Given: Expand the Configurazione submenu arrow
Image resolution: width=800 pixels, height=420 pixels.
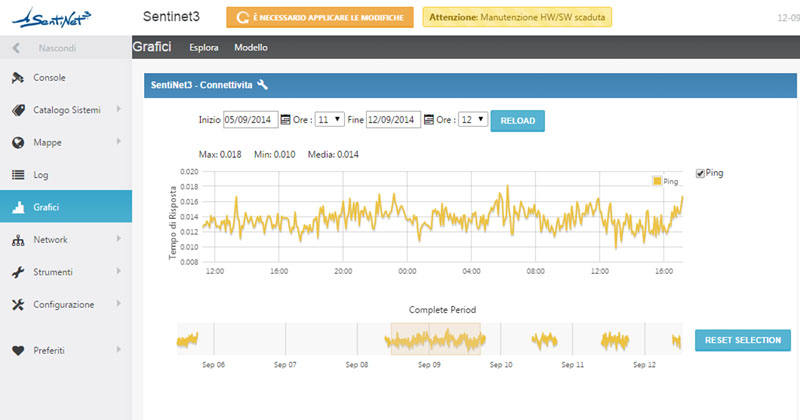Looking at the screenshot, I should pos(118,303).
